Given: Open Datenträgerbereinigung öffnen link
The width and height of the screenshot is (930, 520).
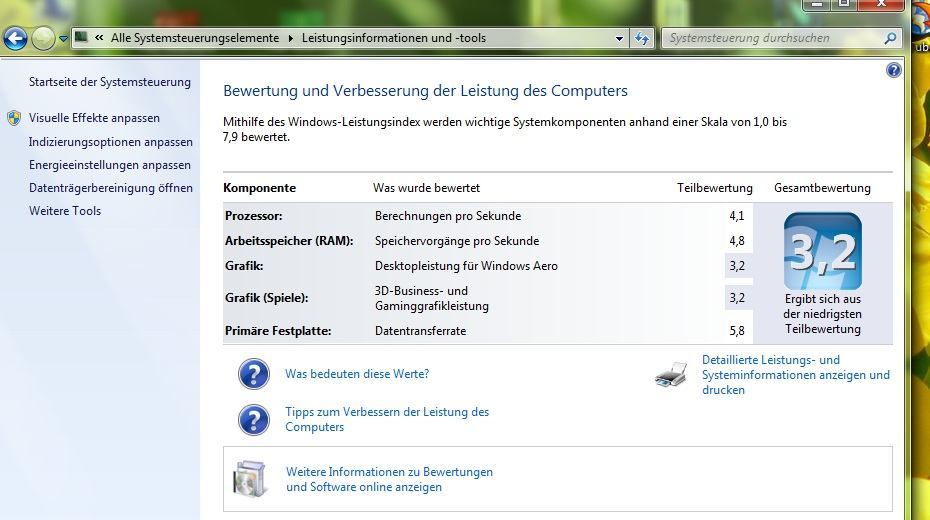Looking at the screenshot, I should point(111,188).
